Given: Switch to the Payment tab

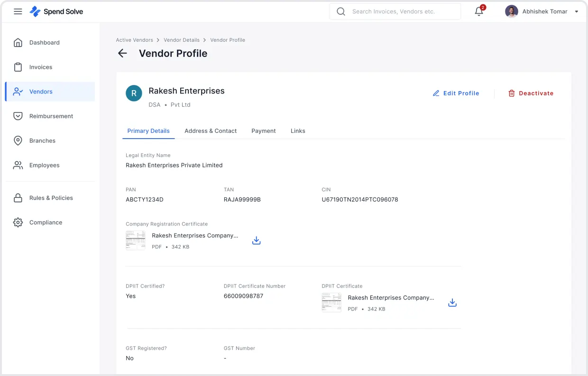Looking at the screenshot, I should point(263,131).
